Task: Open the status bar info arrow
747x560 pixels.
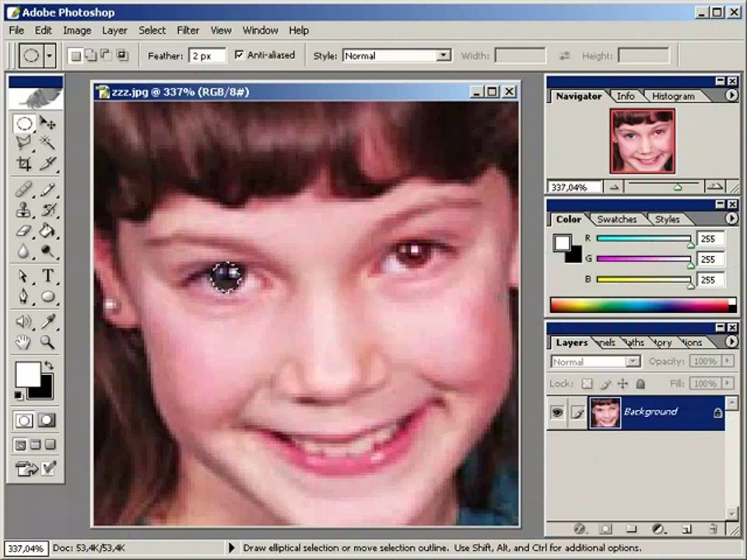Action: (232, 548)
